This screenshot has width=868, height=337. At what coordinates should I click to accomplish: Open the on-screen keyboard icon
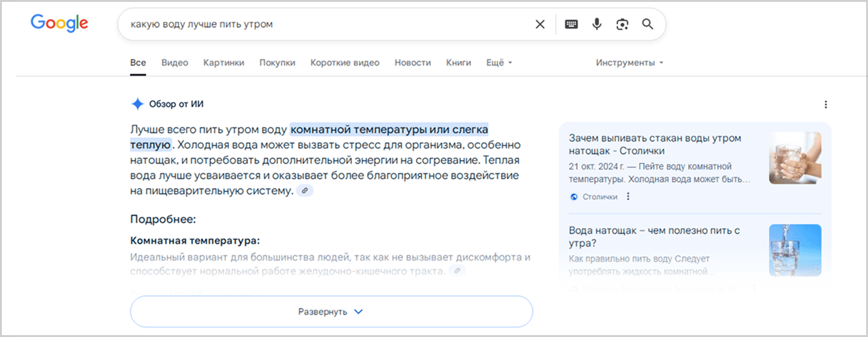pos(571,24)
